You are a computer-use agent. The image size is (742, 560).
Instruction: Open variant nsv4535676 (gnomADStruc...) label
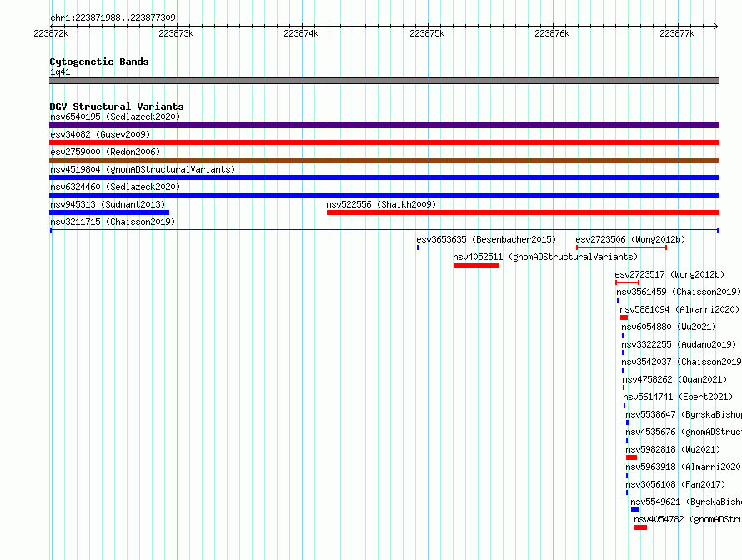pos(684,432)
